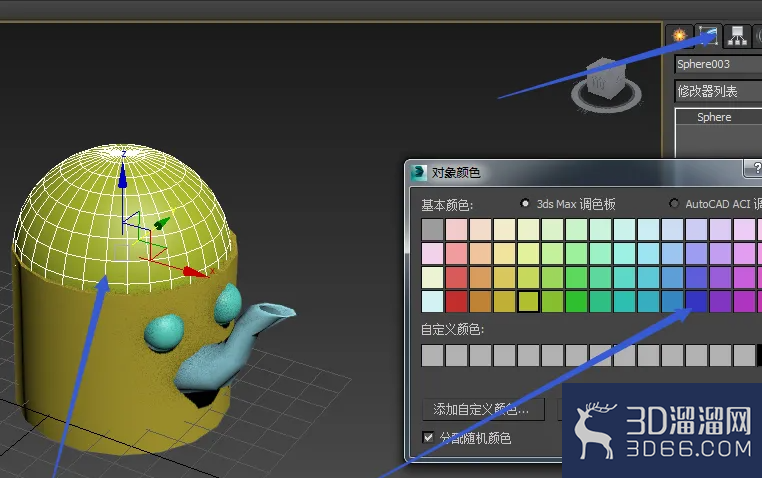Click the Sphere003 object name field

click(718, 64)
